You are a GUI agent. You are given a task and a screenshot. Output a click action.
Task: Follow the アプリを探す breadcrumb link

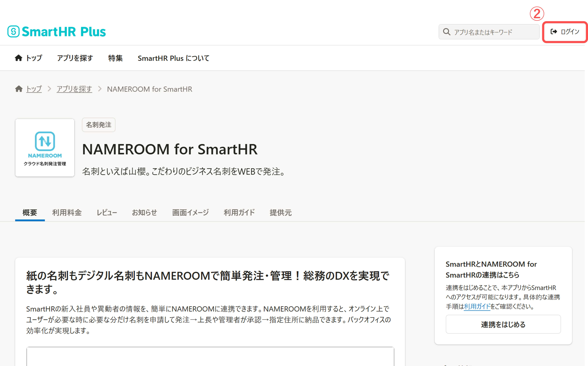click(x=74, y=89)
